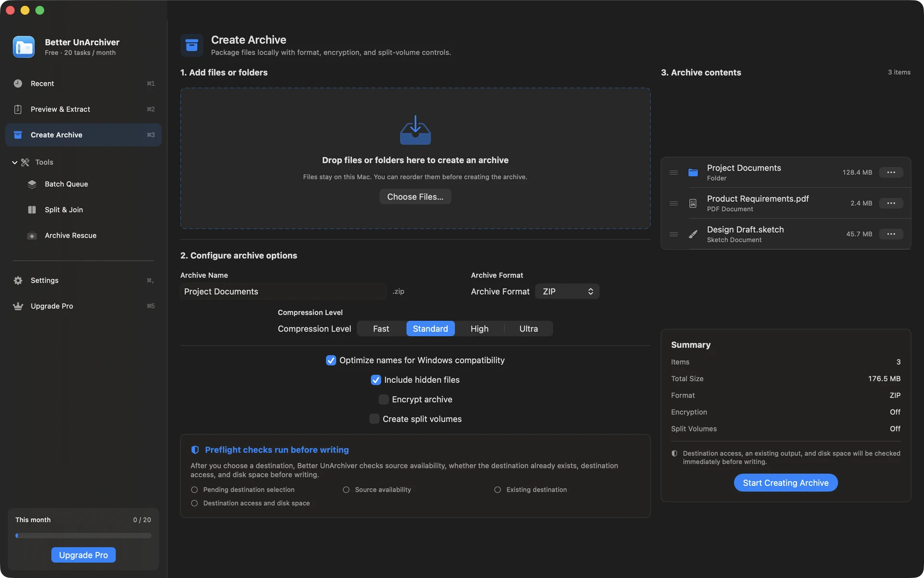Viewport: 924px width, 578px height.
Task: Open Settings from the sidebar
Action: pos(83,280)
